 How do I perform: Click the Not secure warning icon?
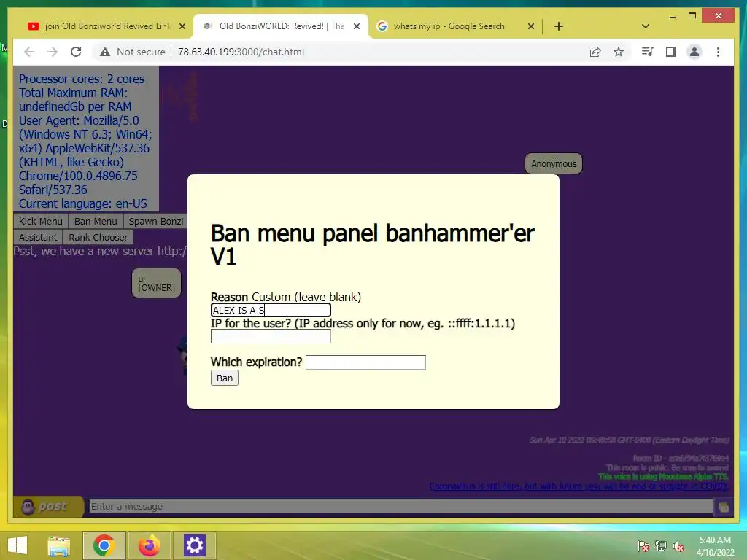click(105, 52)
